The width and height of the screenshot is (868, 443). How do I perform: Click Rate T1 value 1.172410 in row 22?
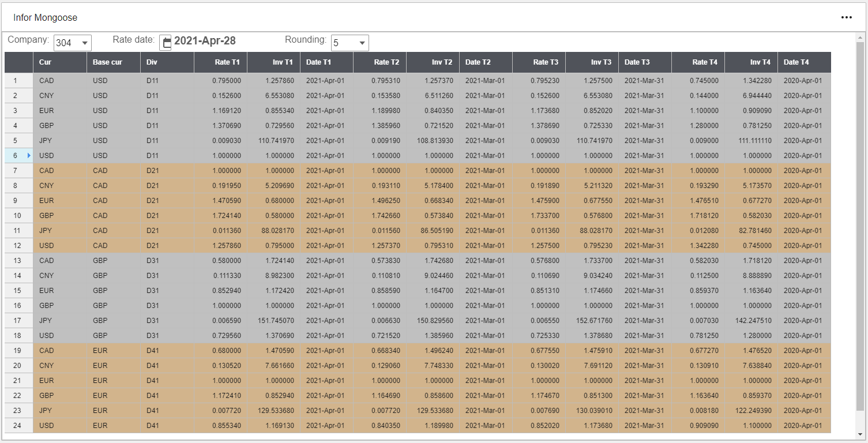click(221, 395)
